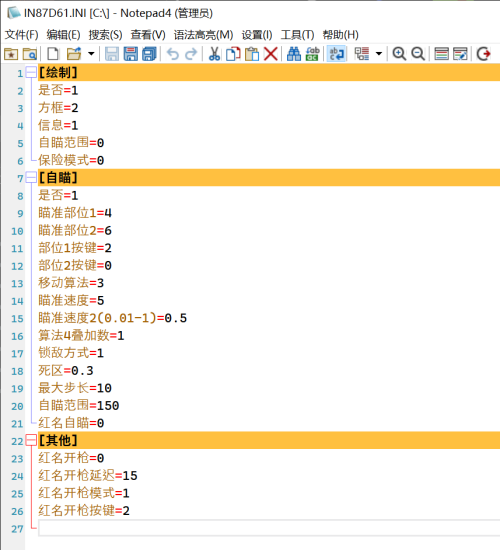The width and height of the screenshot is (500, 550).
Task: Click the Zoom out magnifier icon
Action: [x=418, y=54]
